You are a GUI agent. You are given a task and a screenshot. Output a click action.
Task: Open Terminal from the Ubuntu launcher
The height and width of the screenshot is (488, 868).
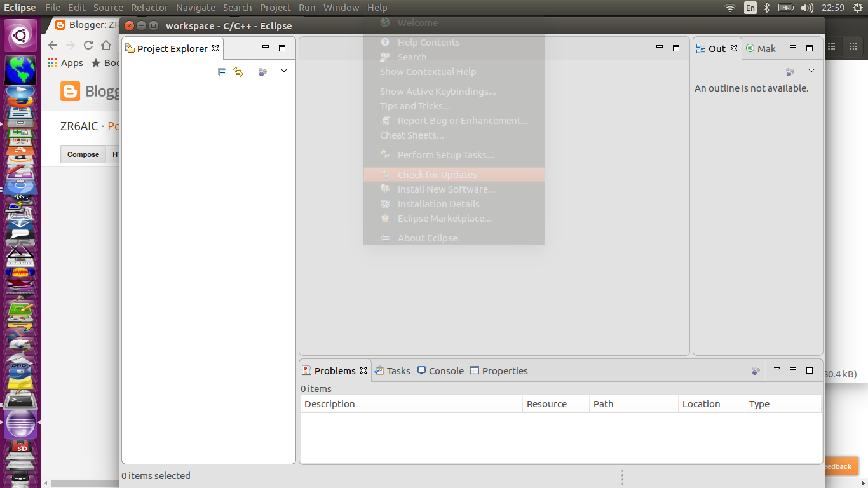coord(20,402)
